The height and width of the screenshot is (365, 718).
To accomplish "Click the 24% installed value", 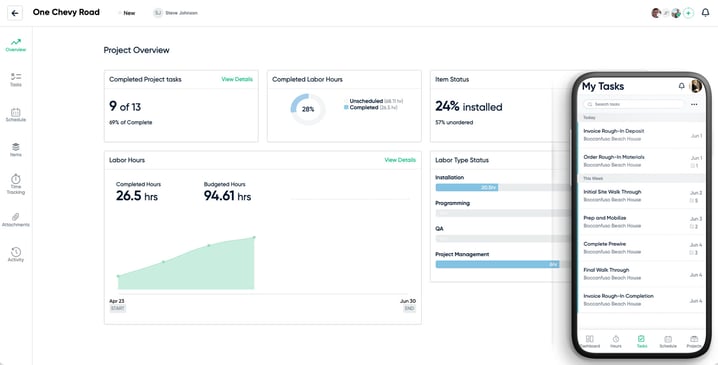I will 468,106.
